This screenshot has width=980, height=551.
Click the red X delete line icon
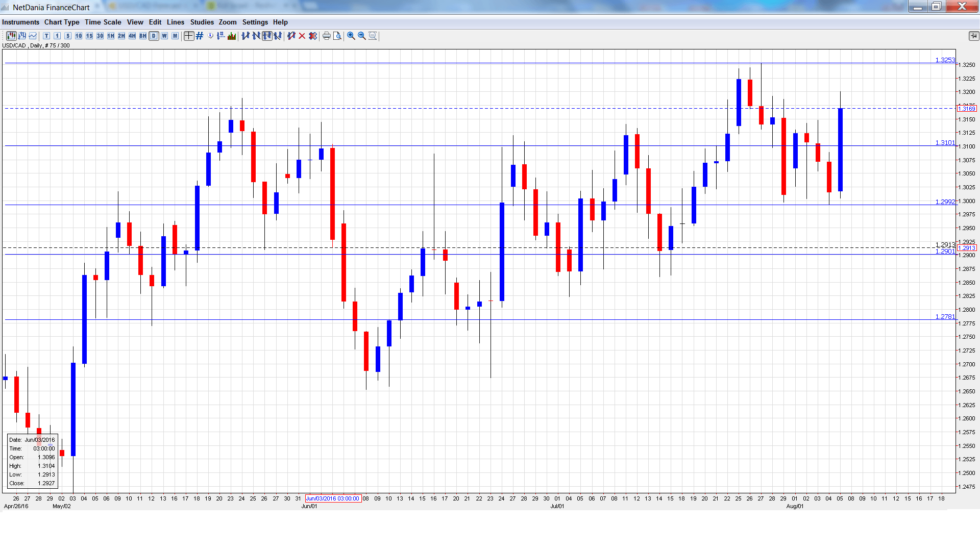tap(302, 36)
